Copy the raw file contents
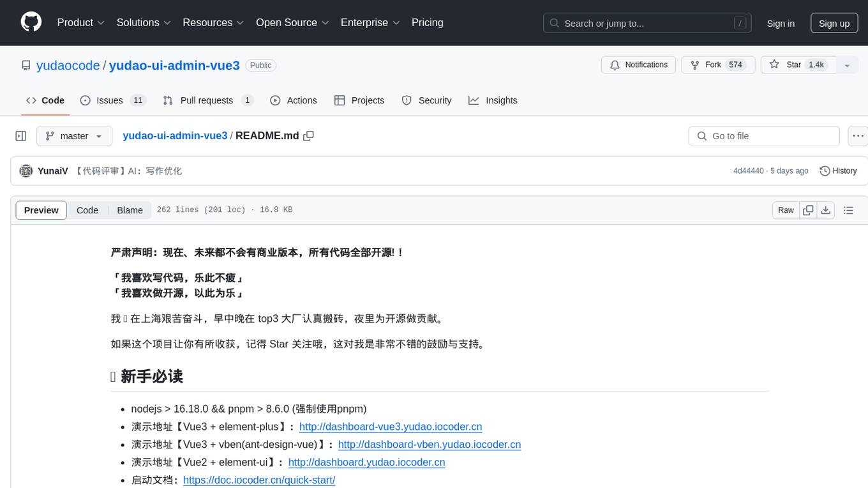Viewport: 868px width, 488px height. click(808, 210)
